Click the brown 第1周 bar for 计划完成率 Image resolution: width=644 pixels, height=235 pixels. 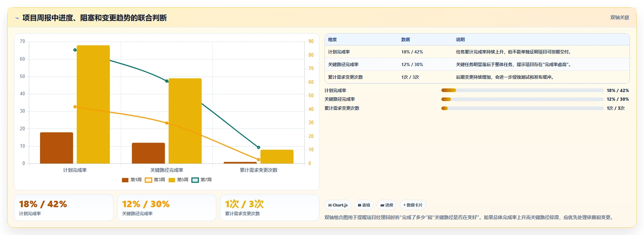click(57, 148)
